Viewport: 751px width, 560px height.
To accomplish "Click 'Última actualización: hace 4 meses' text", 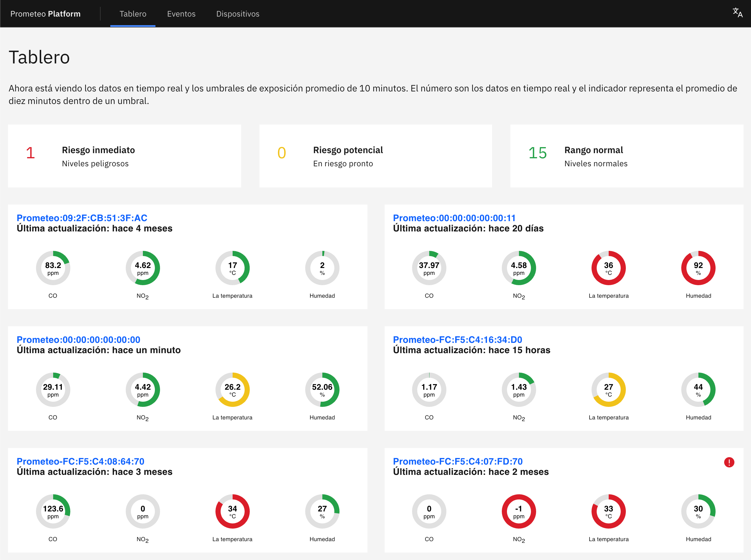I will coord(95,229).
